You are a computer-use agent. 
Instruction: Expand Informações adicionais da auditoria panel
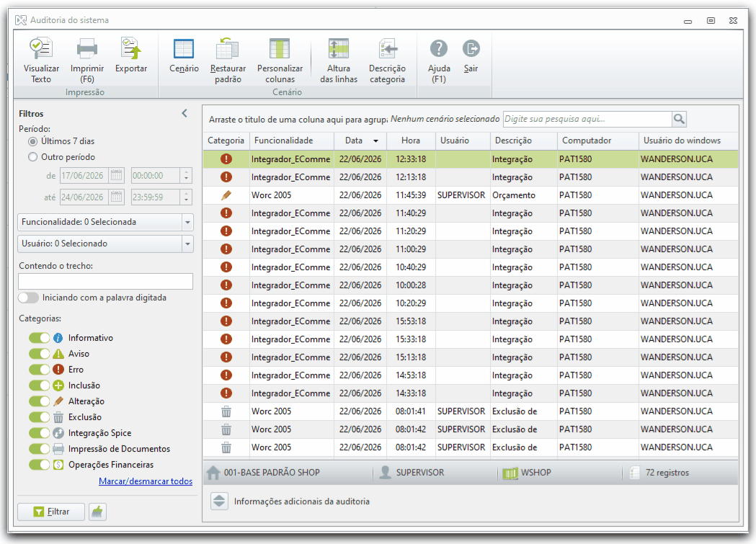(219, 501)
